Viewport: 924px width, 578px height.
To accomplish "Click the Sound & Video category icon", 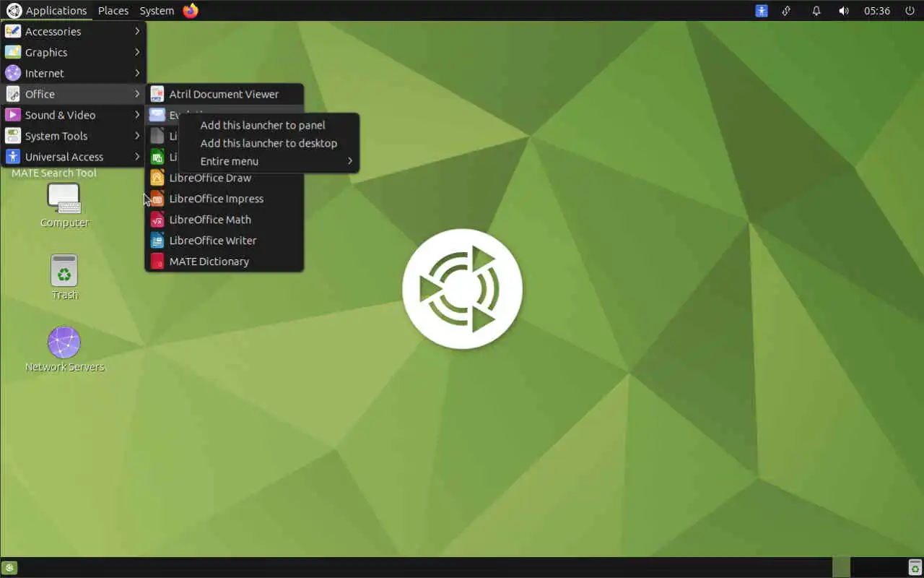I will tap(13, 115).
